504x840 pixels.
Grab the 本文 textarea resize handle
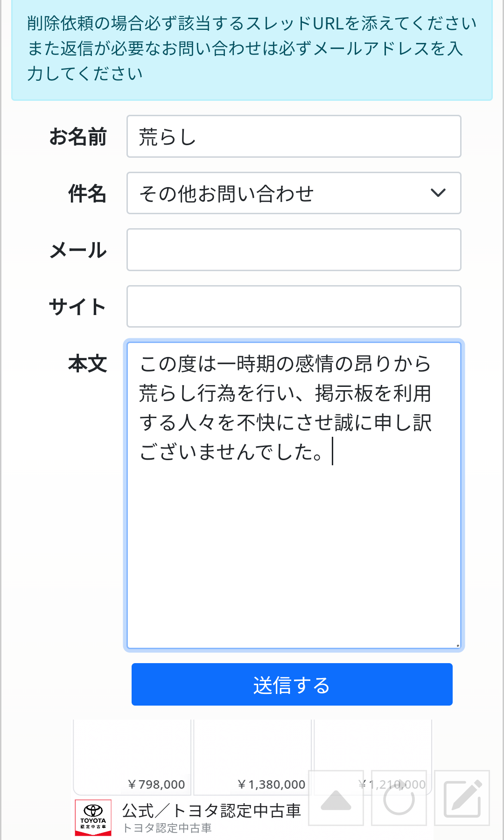457,645
